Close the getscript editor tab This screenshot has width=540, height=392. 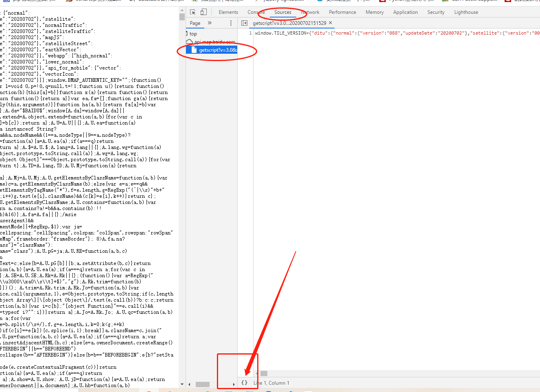[330, 23]
